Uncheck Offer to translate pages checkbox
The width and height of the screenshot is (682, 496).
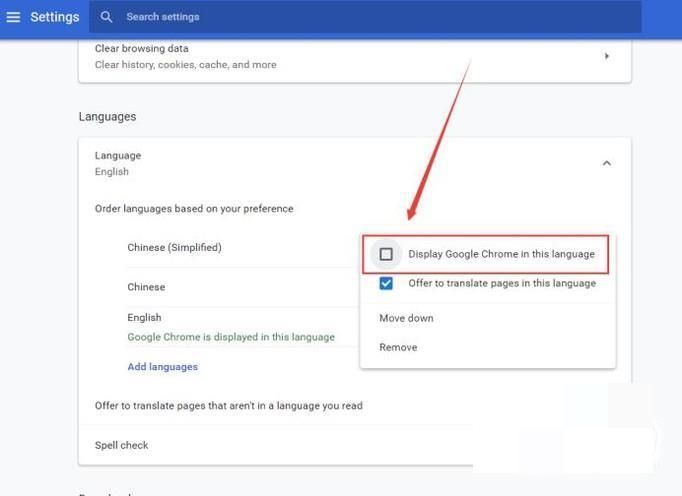coord(386,283)
